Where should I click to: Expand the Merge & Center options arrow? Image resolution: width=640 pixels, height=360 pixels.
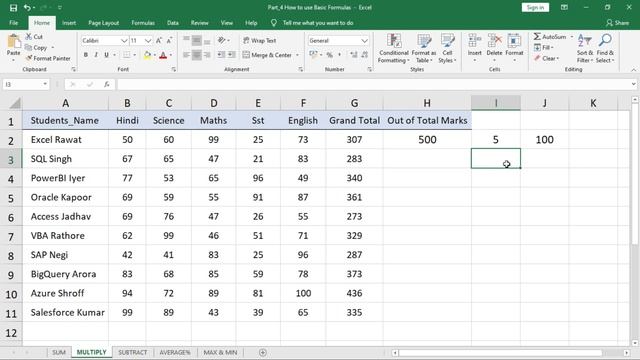pos(298,55)
